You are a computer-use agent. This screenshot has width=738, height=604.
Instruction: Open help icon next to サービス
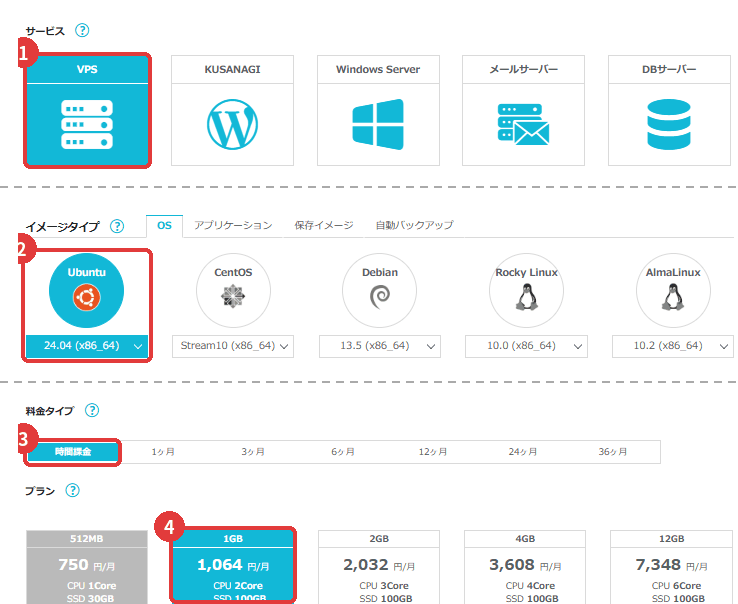point(82,31)
